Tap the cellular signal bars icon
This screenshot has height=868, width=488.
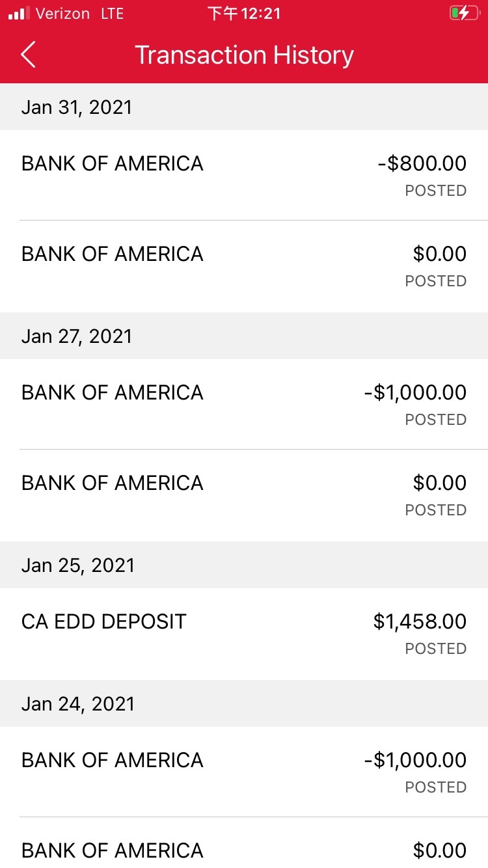[19, 14]
